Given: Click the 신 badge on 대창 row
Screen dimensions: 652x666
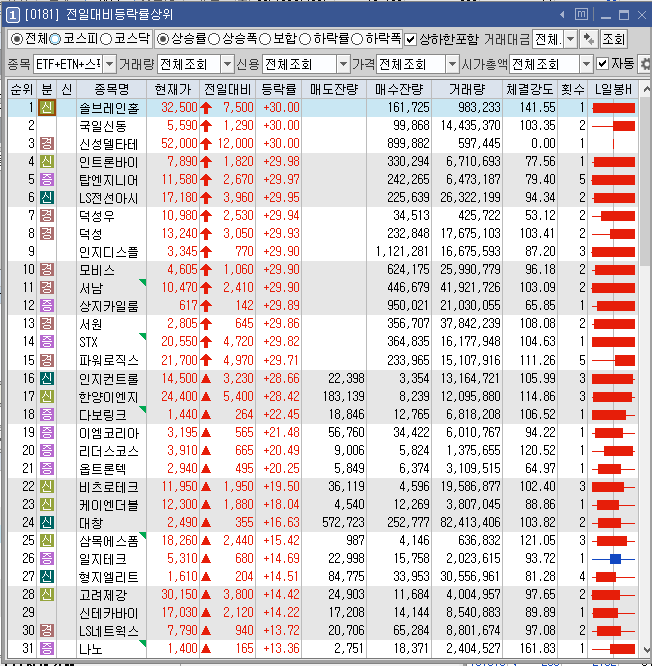Looking at the screenshot, I should coord(47,522).
